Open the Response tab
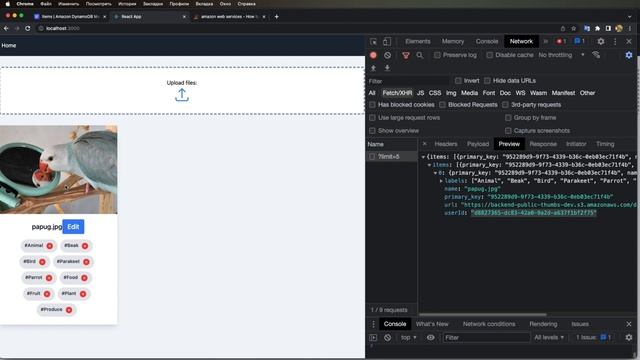Image resolution: width=640 pixels, height=360 pixels. pos(543,144)
